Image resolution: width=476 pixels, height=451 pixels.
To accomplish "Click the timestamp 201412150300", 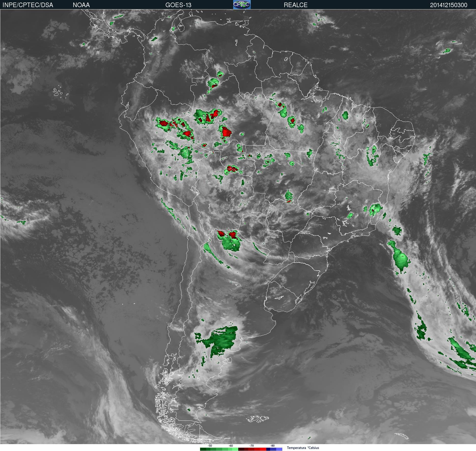I will point(449,5).
